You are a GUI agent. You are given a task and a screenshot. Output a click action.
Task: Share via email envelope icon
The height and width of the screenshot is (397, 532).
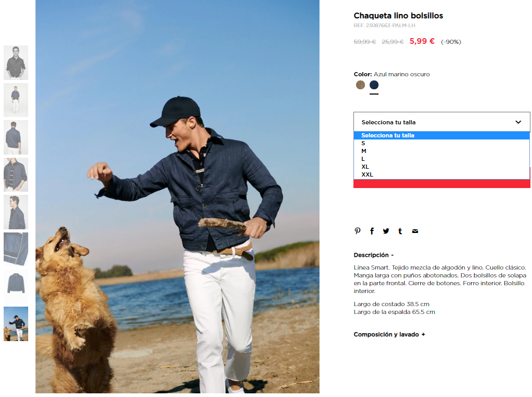415,231
